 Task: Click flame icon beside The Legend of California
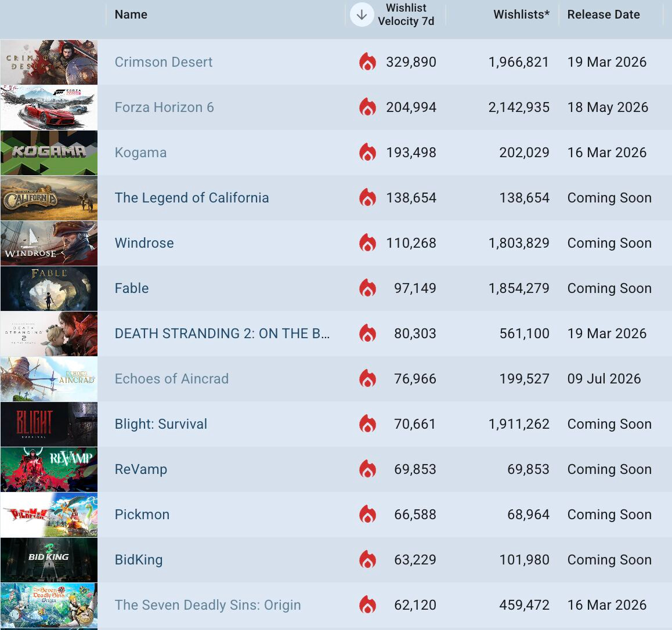pos(368,197)
